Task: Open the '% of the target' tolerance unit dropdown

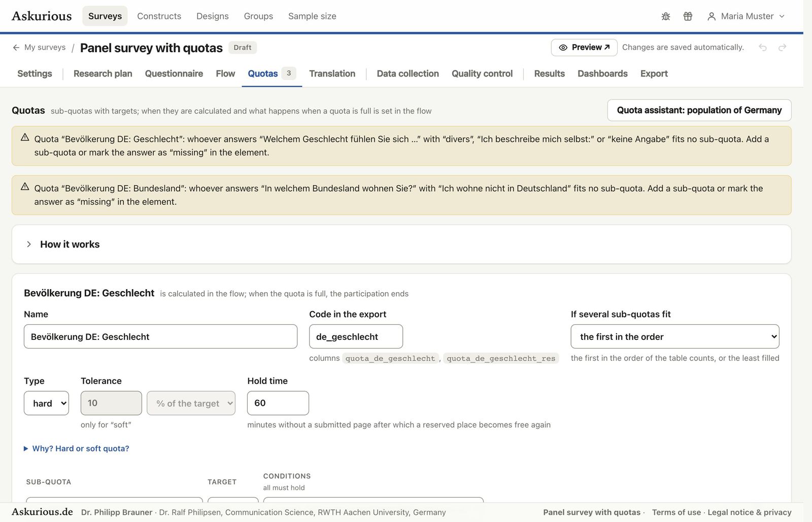Action: [191, 403]
